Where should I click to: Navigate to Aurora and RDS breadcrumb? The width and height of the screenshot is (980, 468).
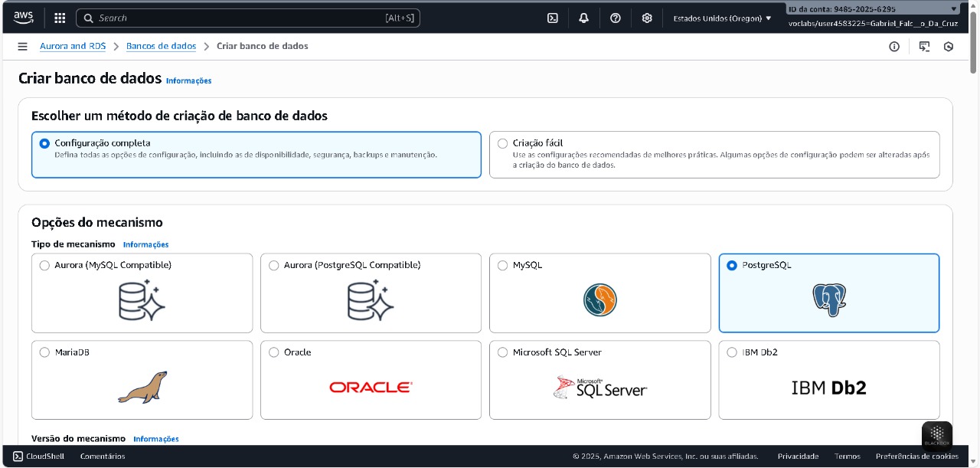(x=73, y=46)
